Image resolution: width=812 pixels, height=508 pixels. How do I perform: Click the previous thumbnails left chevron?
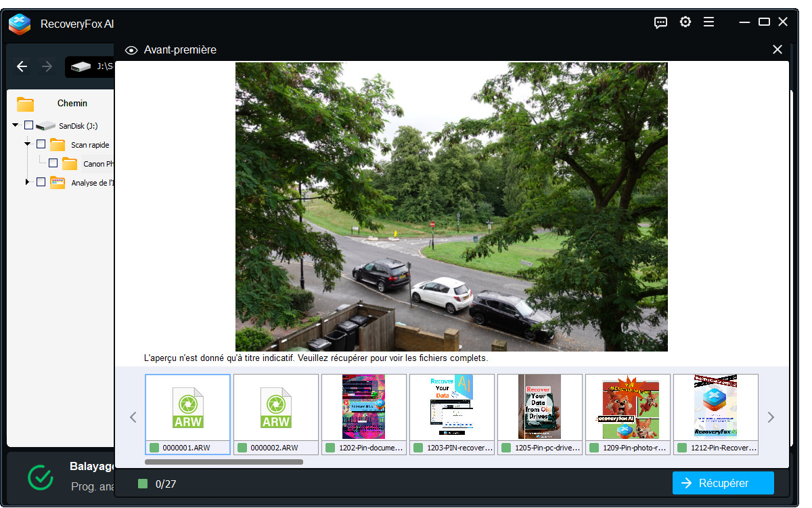tap(133, 417)
